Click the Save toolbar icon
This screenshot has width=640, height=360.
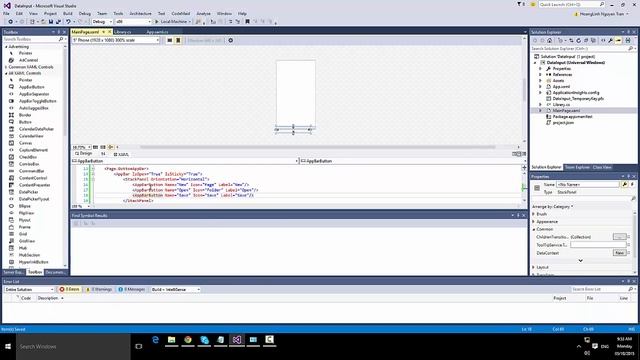click(51, 22)
